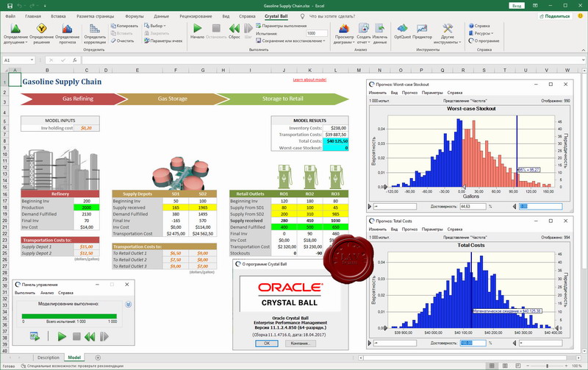Click OK in the About Crystal Ball dialog
Image resolution: width=588 pixels, height=370 pixels.
pos(267,344)
